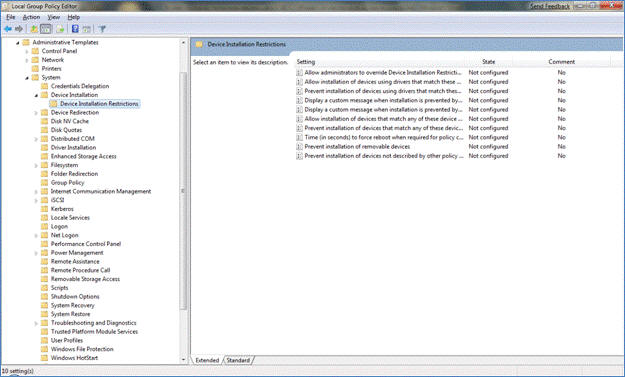Select Remote Procedure Call tree item
The width and height of the screenshot is (625, 377).
point(81,270)
